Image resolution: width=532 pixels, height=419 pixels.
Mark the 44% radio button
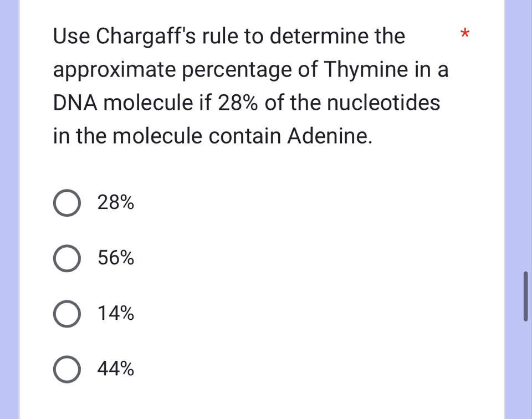[x=67, y=369]
